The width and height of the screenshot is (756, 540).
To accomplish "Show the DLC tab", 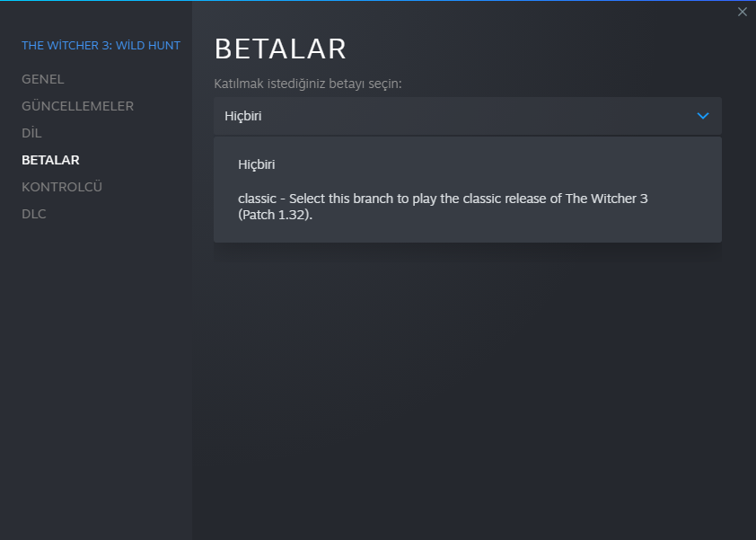I will 34,214.
